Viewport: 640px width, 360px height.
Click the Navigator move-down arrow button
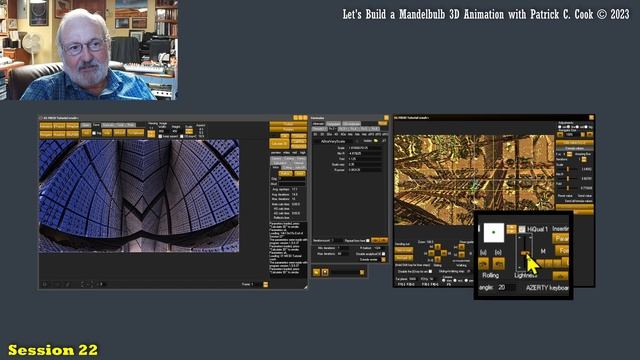click(438, 259)
